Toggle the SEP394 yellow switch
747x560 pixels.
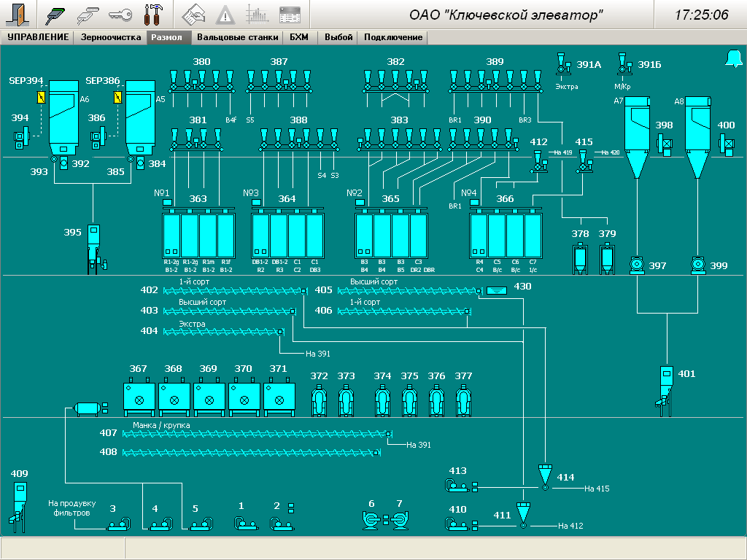41,98
